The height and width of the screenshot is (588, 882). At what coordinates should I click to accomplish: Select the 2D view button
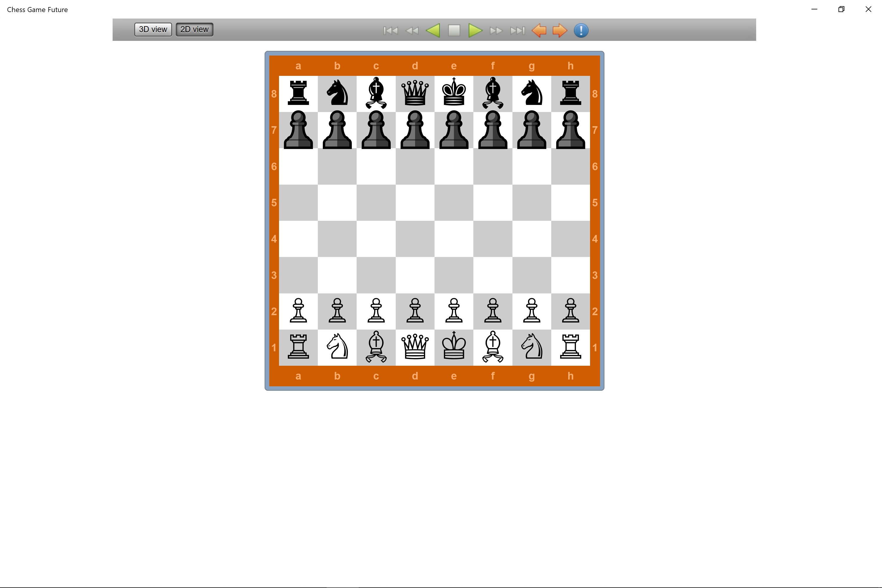(x=194, y=29)
